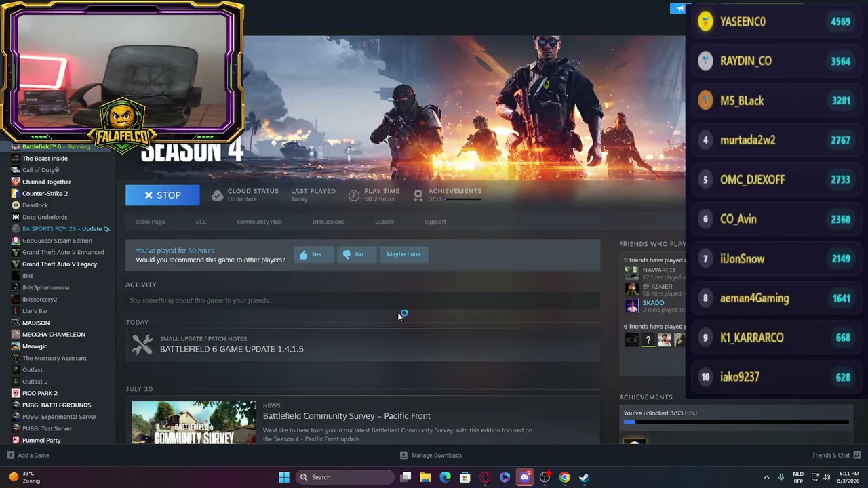The image size is (868, 488).
Task: Open the Friends & Chat icon
Action: (x=857, y=455)
